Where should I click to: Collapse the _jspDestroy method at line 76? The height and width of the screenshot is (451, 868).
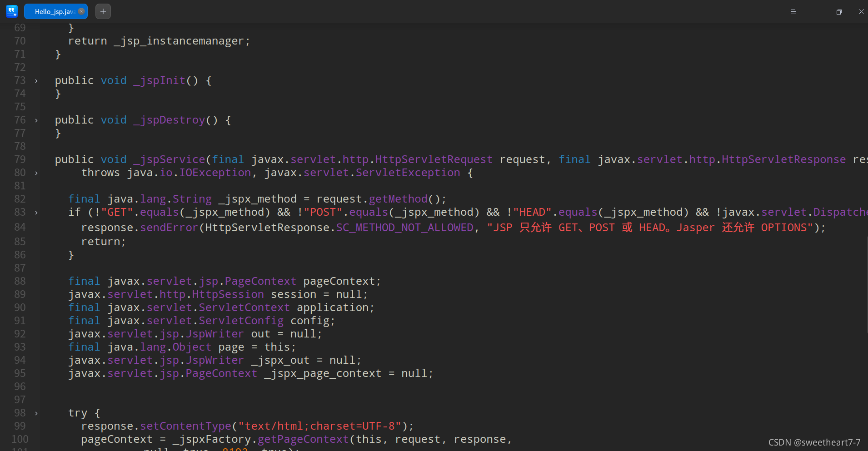click(x=36, y=120)
